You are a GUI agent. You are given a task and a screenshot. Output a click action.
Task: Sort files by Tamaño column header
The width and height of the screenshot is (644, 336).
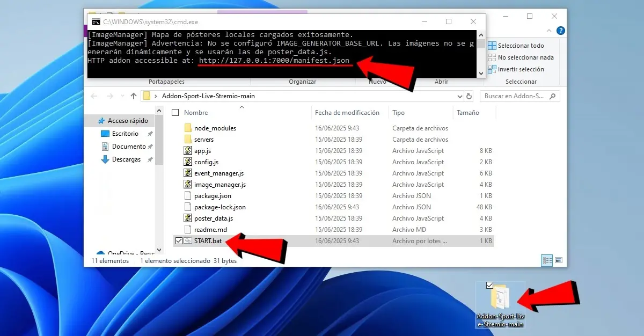click(x=467, y=113)
